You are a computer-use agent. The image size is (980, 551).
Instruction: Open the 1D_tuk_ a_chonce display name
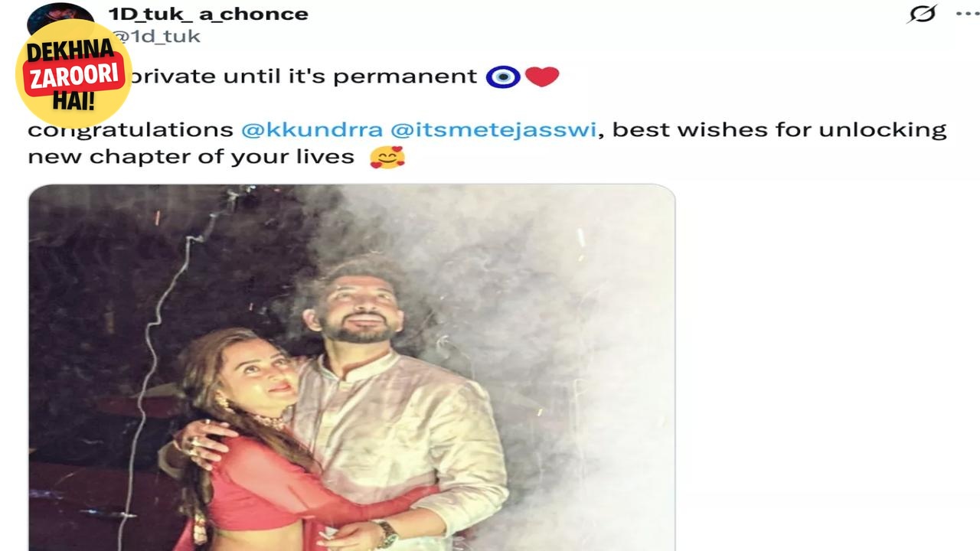[x=208, y=14]
